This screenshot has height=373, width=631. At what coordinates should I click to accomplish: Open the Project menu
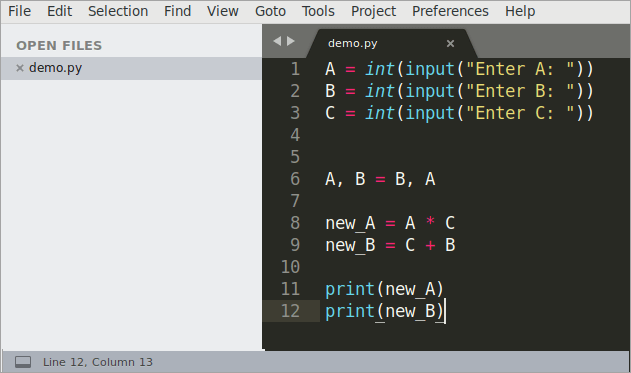(x=373, y=11)
